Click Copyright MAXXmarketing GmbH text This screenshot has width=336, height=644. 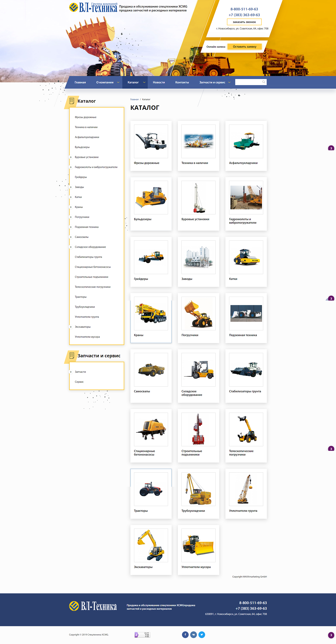pos(250,577)
